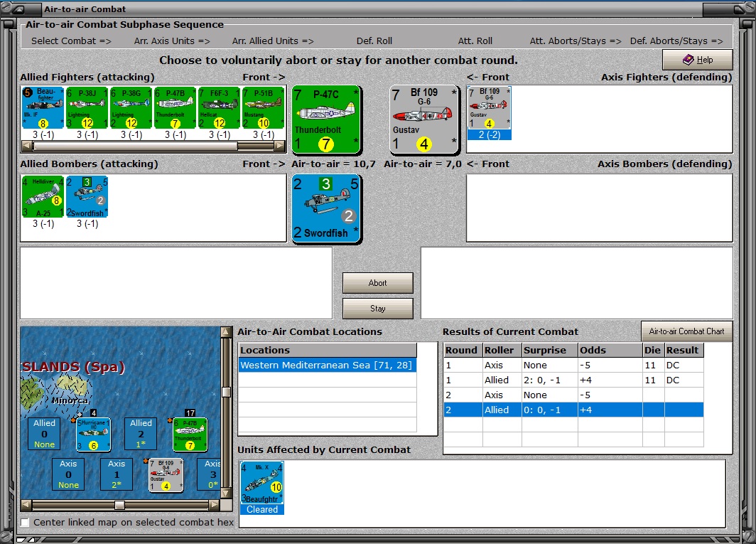Click the Axis 1 map status box
756x544 pixels.
(117, 474)
